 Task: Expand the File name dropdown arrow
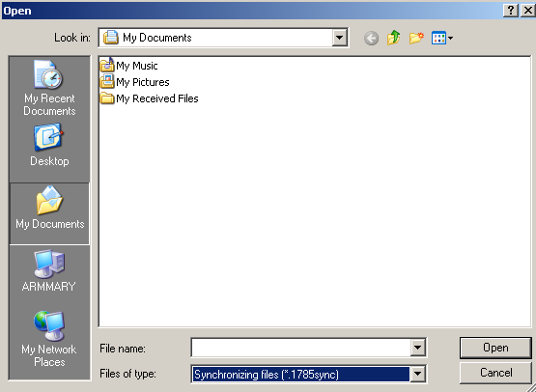tap(418, 348)
